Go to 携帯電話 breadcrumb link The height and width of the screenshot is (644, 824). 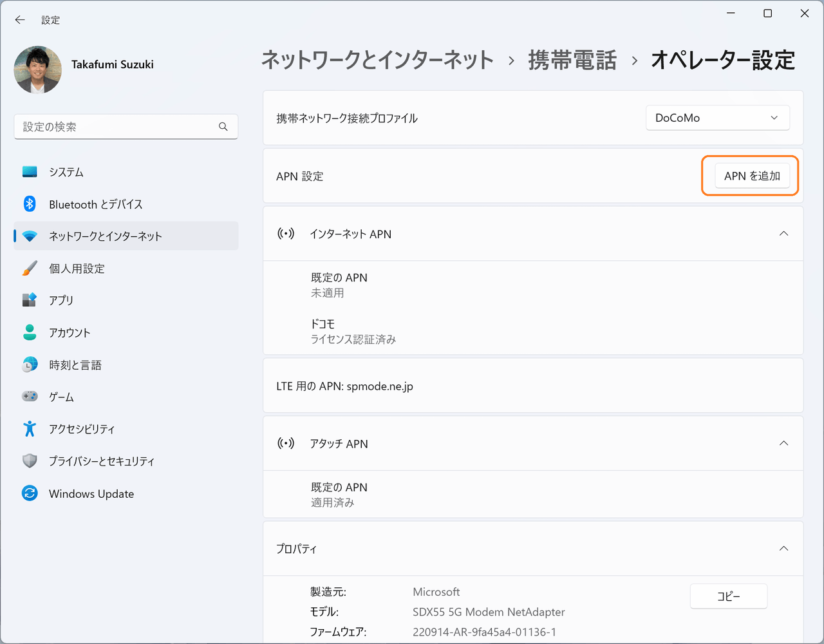572,61
